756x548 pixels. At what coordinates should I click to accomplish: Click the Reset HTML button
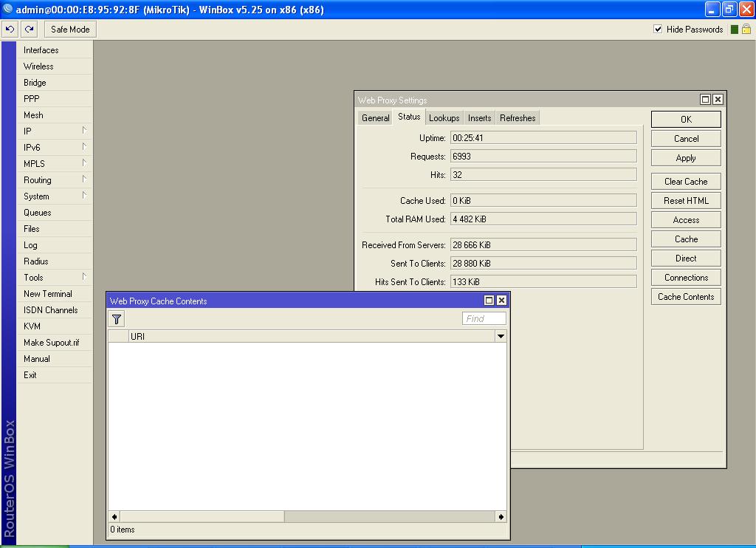click(x=686, y=201)
